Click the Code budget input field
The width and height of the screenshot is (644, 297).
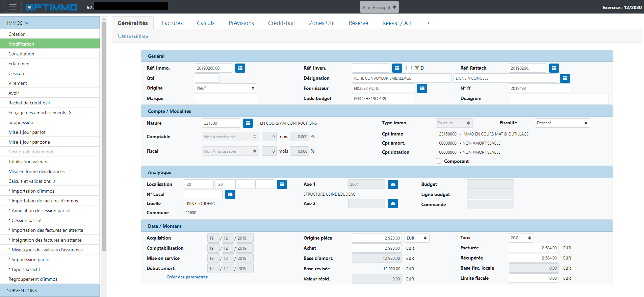383,98
